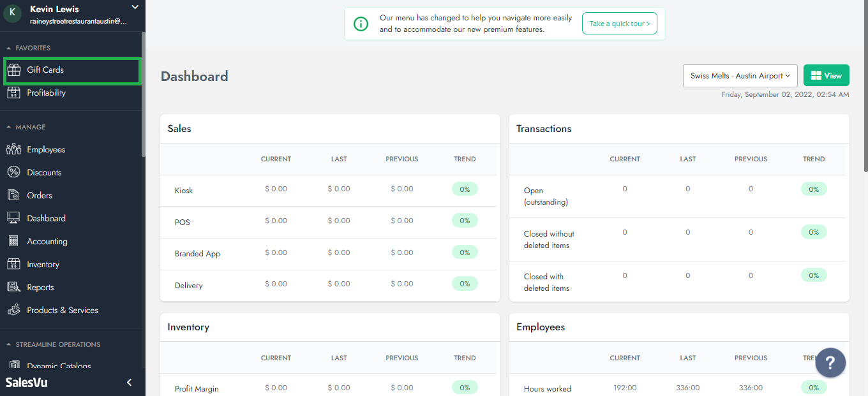Click the Accounting calculator icon
Image resolution: width=868 pixels, height=396 pixels.
tap(14, 242)
